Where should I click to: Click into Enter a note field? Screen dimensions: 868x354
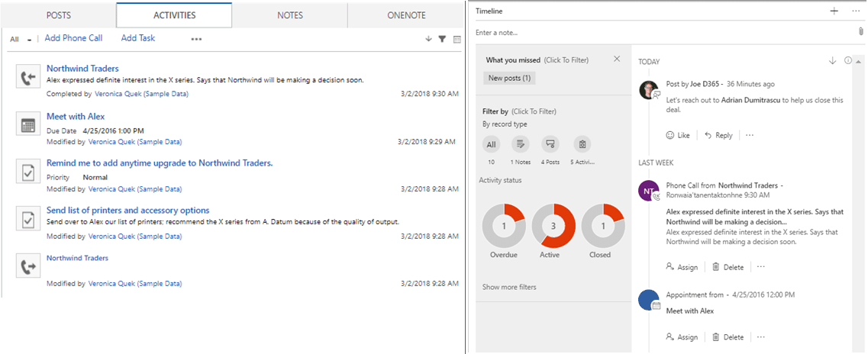tap(664, 33)
